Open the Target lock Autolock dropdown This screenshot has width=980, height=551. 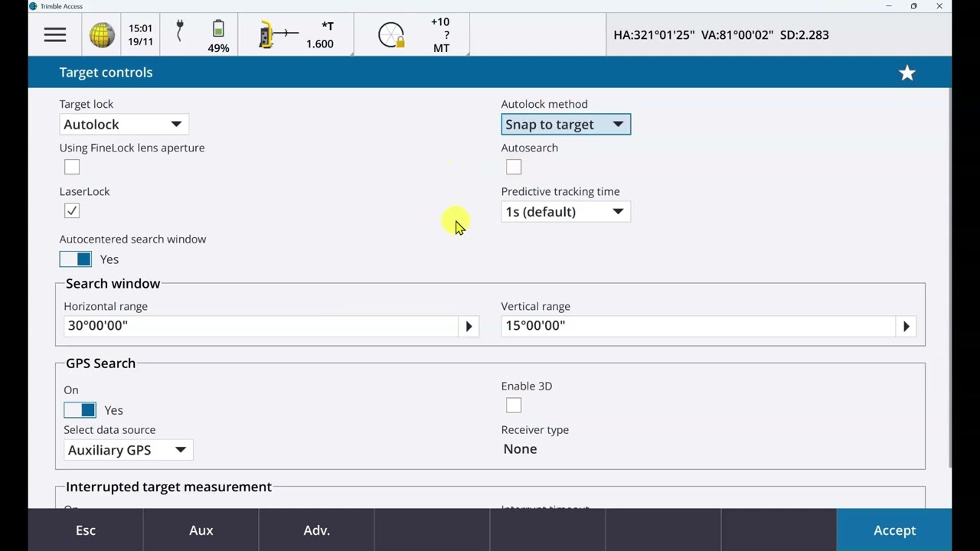[x=123, y=124]
